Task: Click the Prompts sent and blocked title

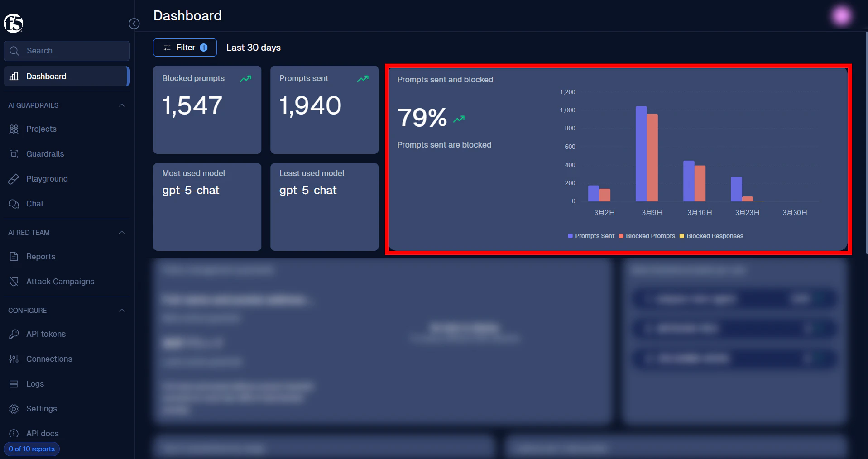Action: pyautogui.click(x=445, y=80)
